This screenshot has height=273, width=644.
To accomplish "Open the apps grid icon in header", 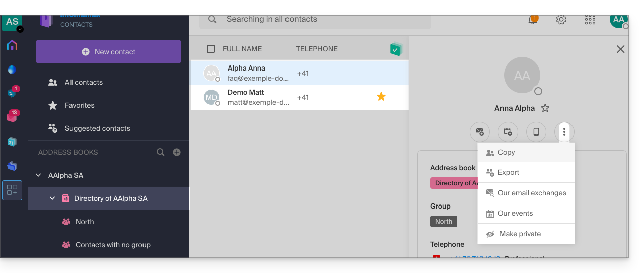I will (x=590, y=20).
